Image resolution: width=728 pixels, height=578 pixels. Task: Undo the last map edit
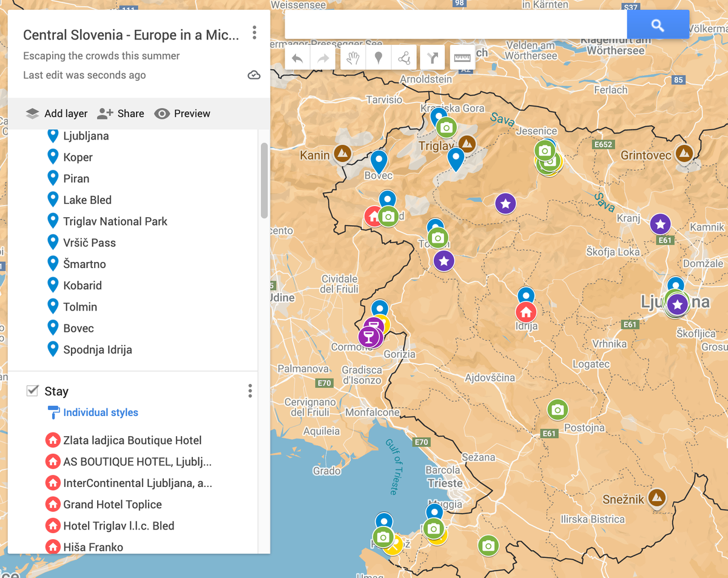pos(296,57)
